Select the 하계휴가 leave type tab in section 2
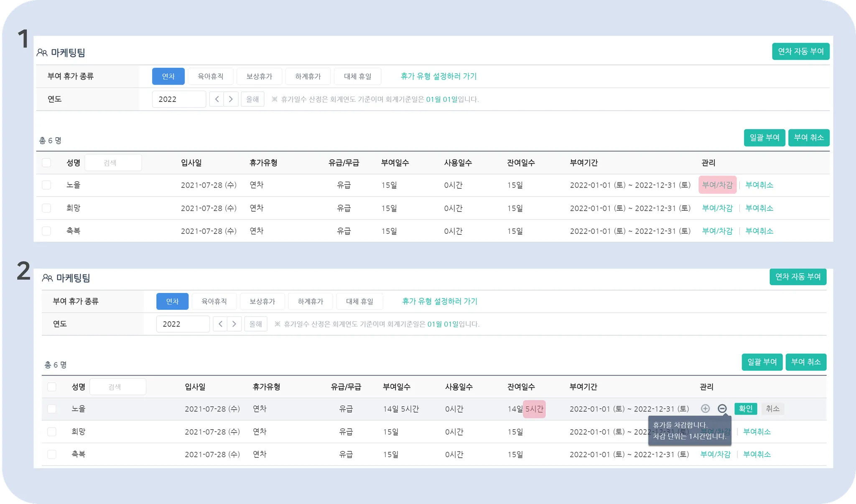This screenshot has height=504, width=856. (311, 301)
